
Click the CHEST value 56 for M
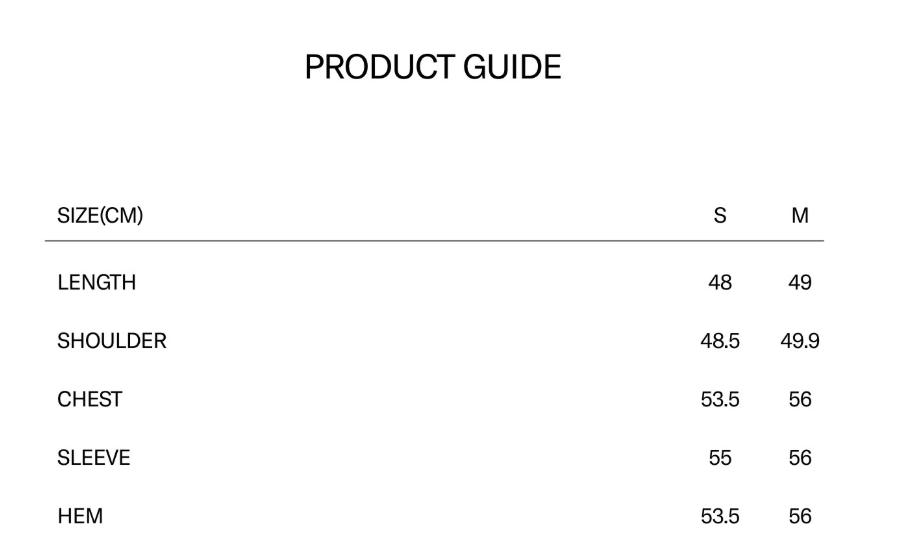[x=800, y=399]
